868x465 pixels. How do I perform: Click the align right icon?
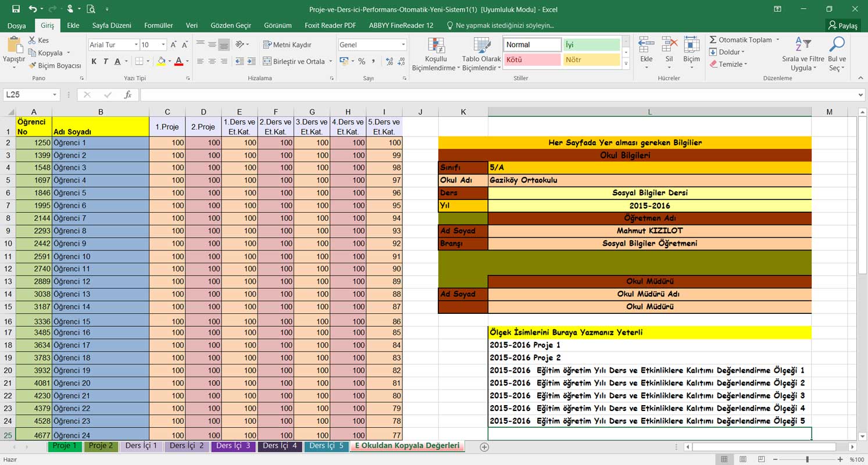(x=224, y=61)
